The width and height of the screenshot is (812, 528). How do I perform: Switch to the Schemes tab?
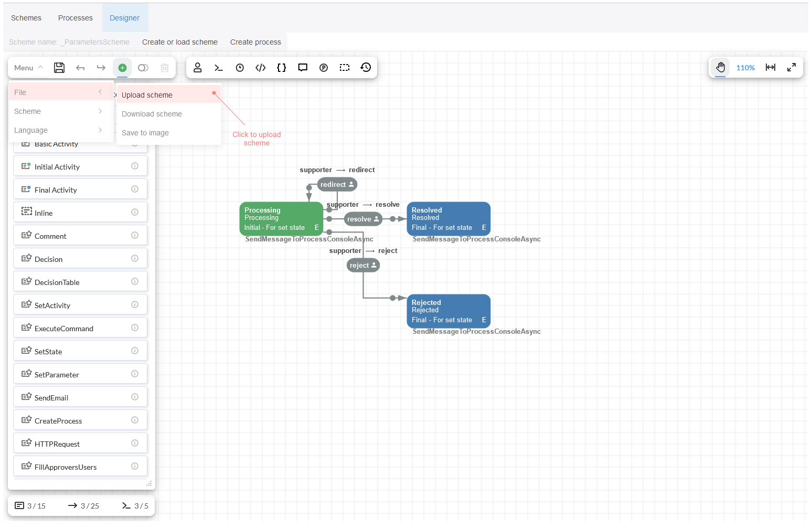26,18
